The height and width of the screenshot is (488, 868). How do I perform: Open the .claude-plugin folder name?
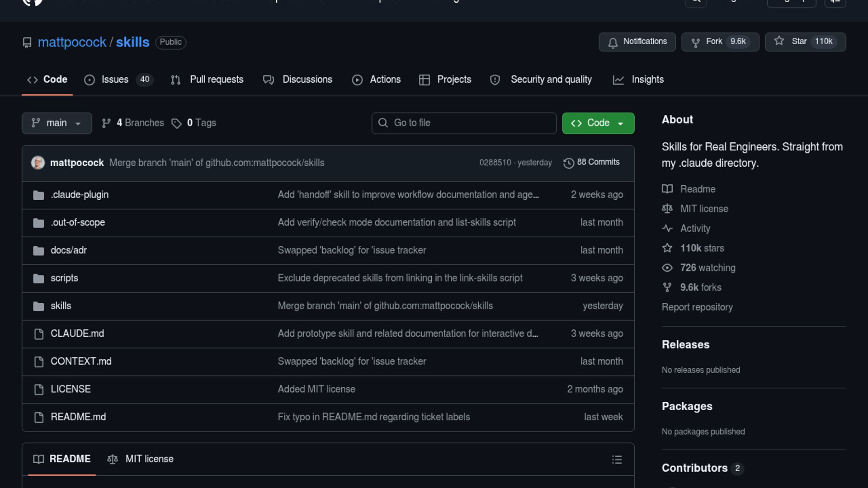pyautogui.click(x=80, y=195)
